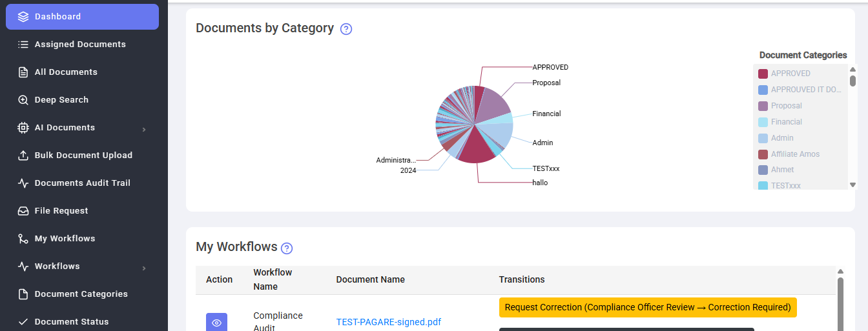Click the Document Name column header

371,279
